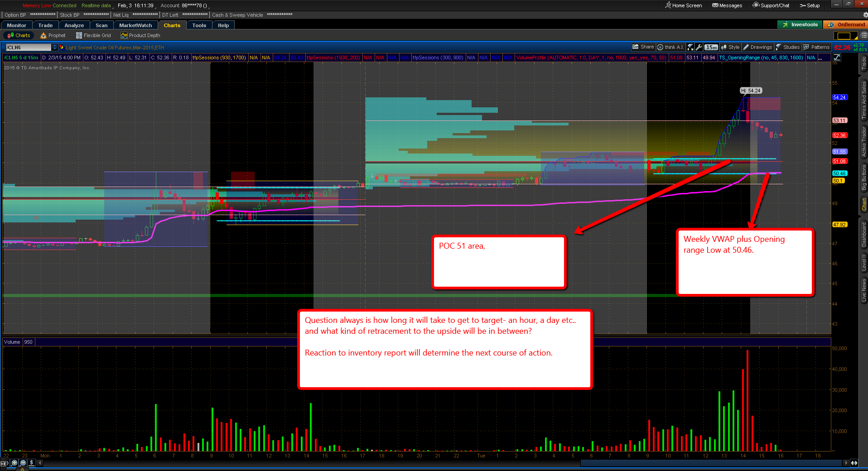The image size is (868, 471).
Task: Open the Dashboard side panel
Action: point(864,235)
